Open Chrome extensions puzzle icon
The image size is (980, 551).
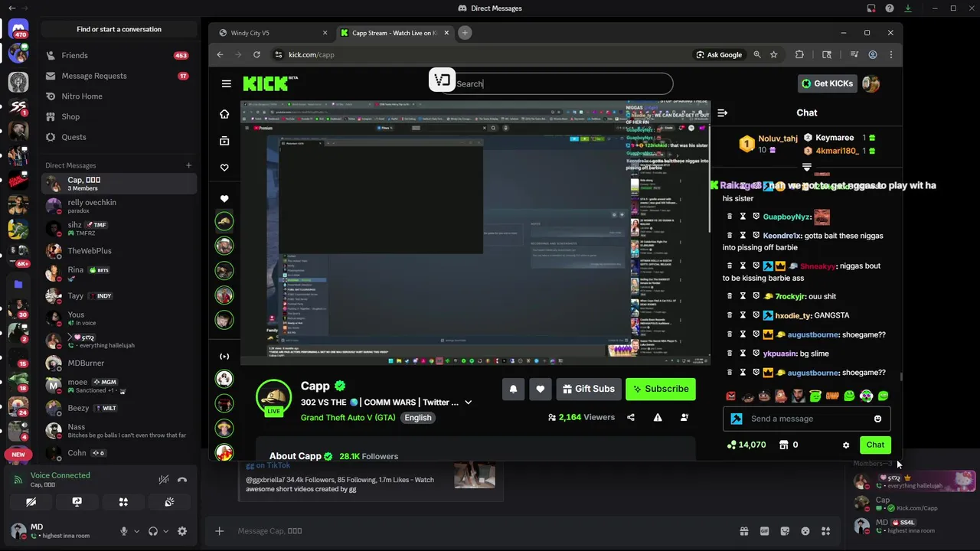800,54
